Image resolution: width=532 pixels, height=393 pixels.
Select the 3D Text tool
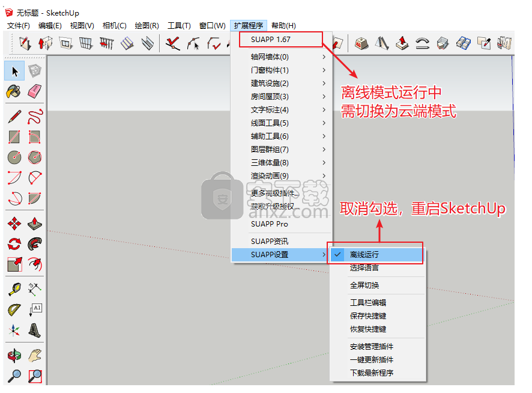35,330
